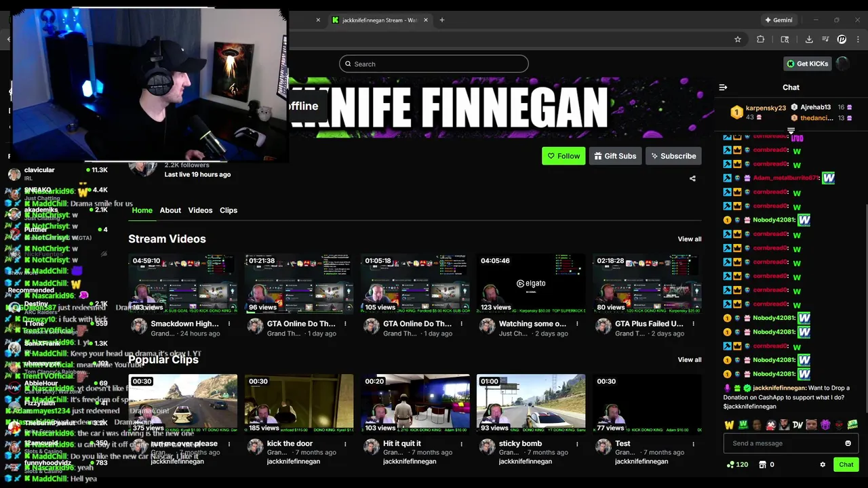
Task: Open options for sticky bomb clip
Action: point(577,444)
